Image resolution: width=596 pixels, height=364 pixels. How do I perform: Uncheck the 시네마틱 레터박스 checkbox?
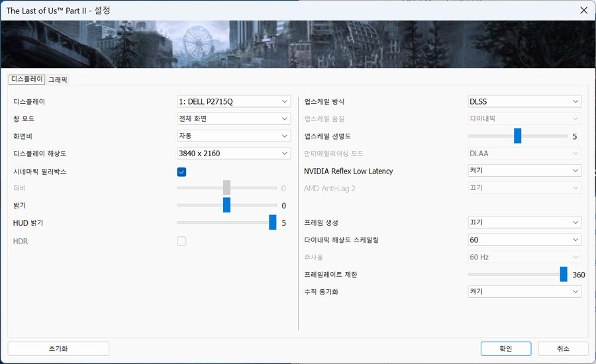[x=181, y=172]
